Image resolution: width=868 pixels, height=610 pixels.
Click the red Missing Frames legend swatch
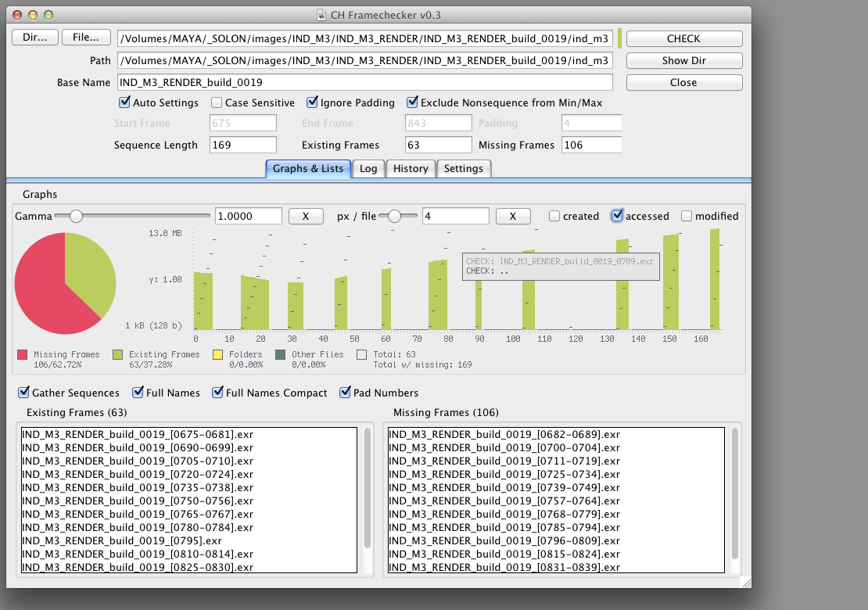pos(22,355)
